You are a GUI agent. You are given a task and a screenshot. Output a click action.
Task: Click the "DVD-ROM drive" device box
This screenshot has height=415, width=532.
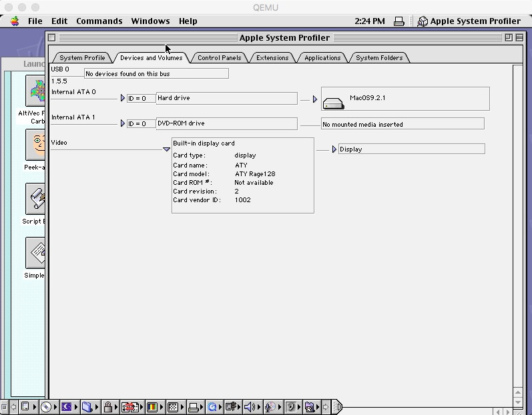pyautogui.click(x=227, y=123)
